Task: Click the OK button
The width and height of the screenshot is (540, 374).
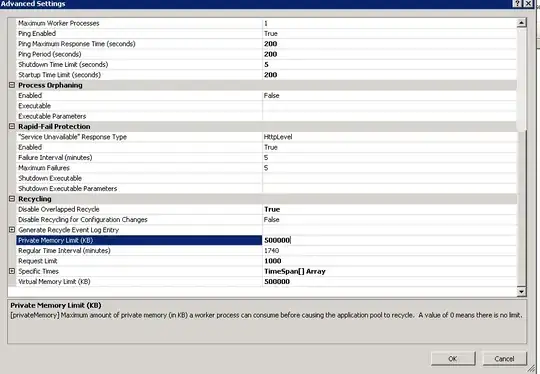Action: click(453, 359)
